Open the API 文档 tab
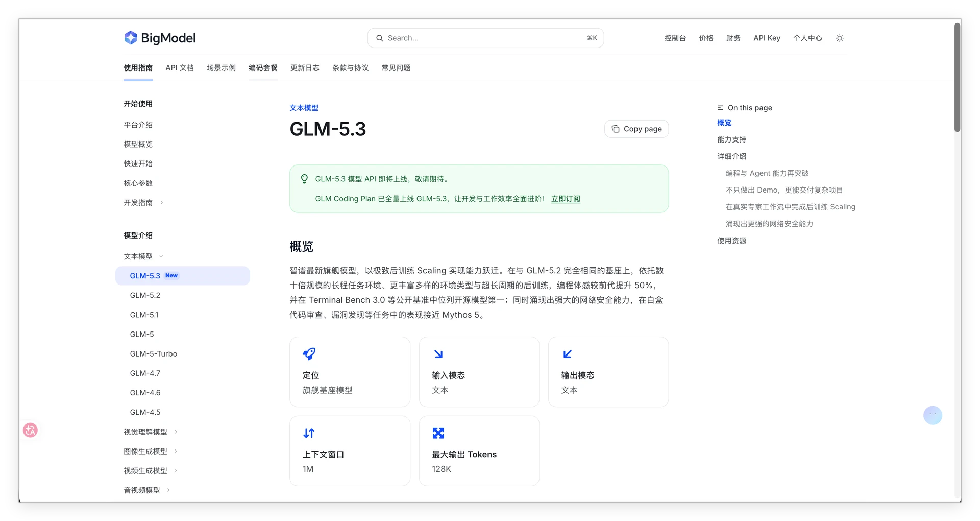 point(180,68)
